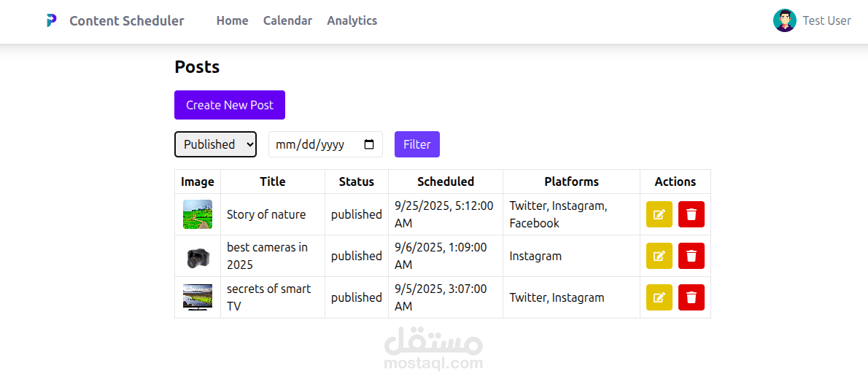
Task: Go to the Home menu item
Action: point(232,21)
